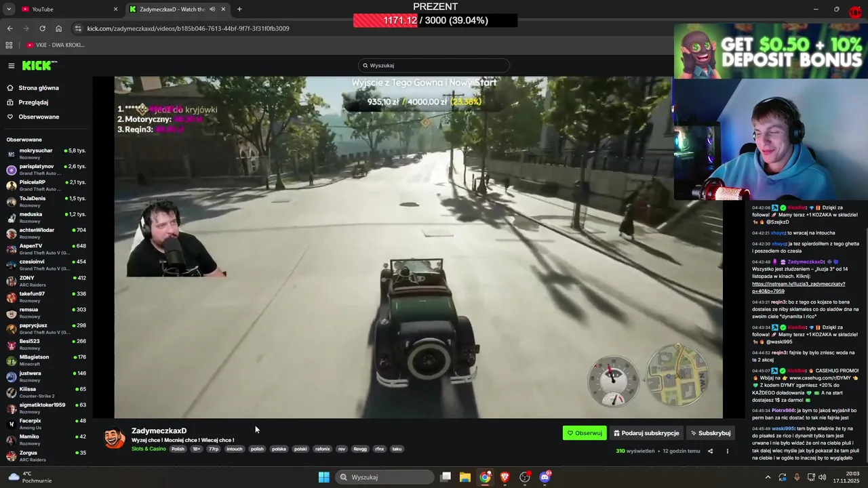Click the Kick Wyszukaj search field
Viewport: 868px width, 488px height.
(434, 66)
